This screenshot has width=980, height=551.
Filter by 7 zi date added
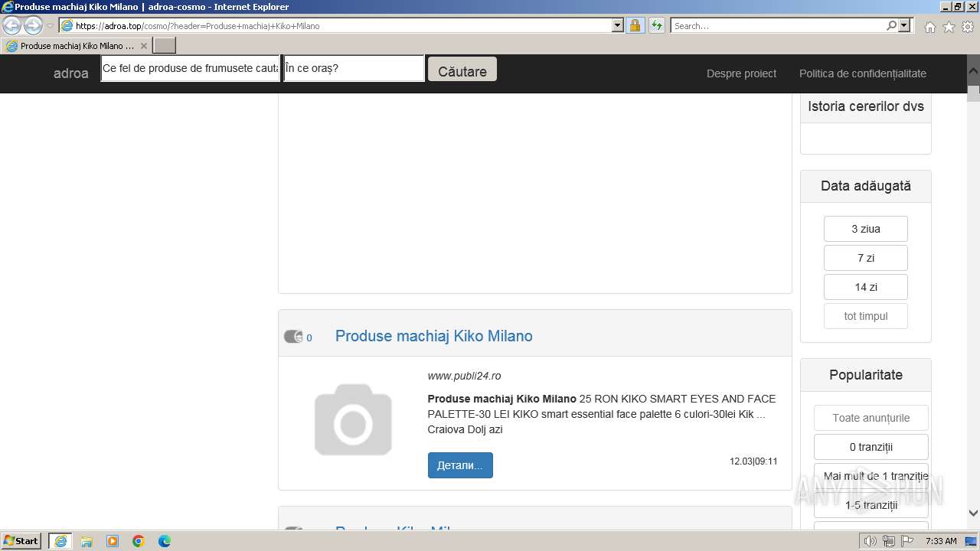pos(866,258)
